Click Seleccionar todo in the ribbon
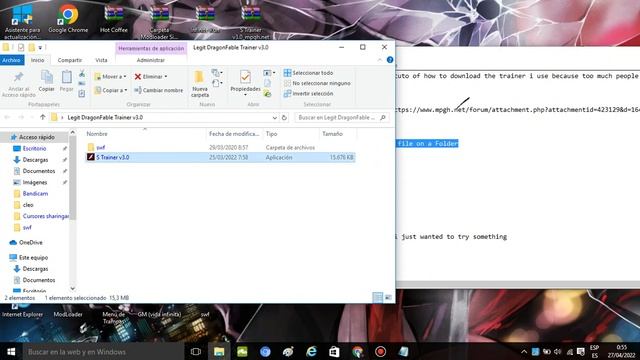Screen dimensions: 640x360 click(309, 73)
